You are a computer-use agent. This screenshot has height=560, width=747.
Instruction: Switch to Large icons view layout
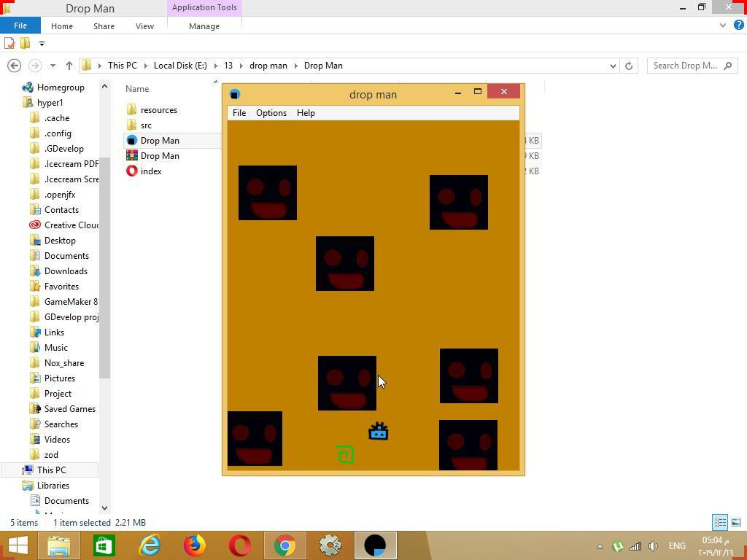(735, 522)
